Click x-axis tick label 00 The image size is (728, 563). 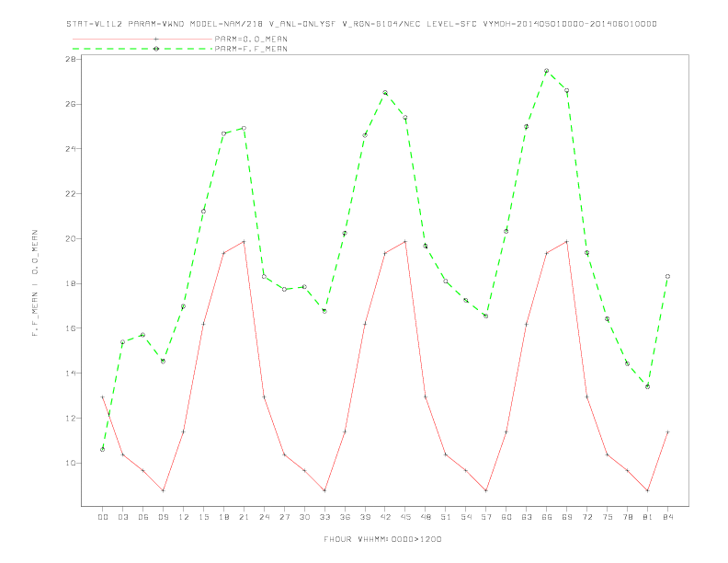pos(103,517)
